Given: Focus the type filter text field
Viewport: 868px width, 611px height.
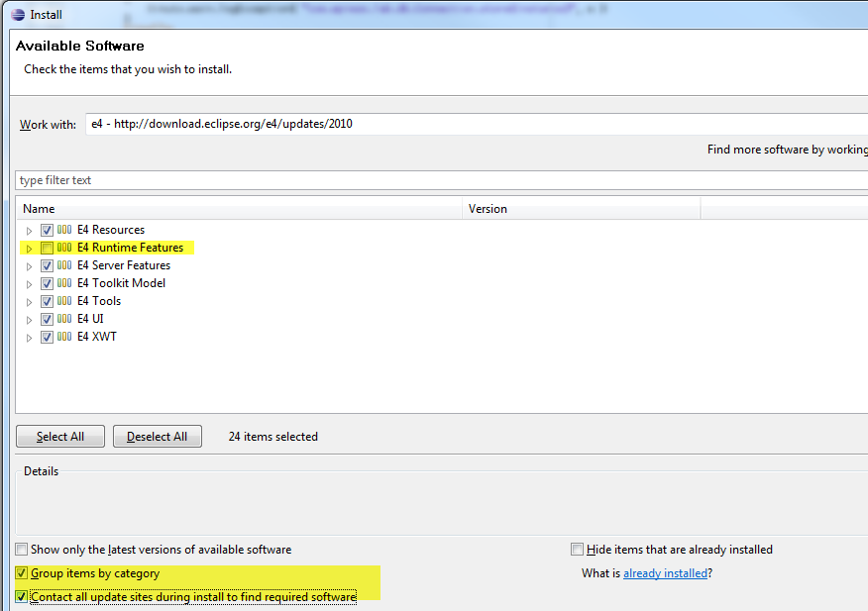Looking at the screenshot, I should click(442, 180).
